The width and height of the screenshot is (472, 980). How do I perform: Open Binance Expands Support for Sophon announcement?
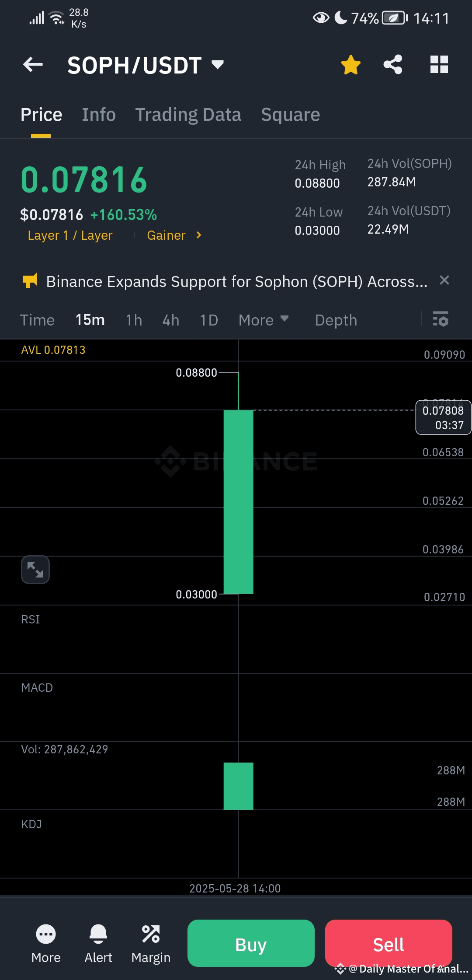(x=236, y=282)
